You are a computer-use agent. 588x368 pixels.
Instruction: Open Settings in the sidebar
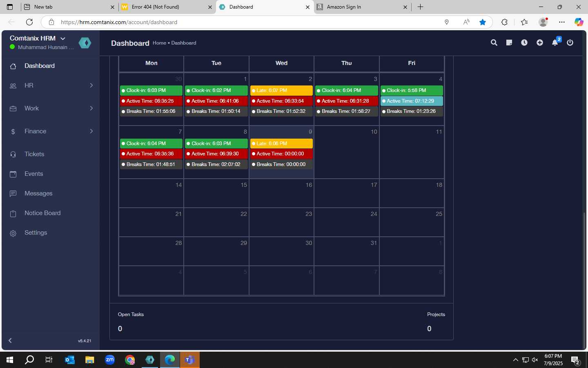pos(36,233)
